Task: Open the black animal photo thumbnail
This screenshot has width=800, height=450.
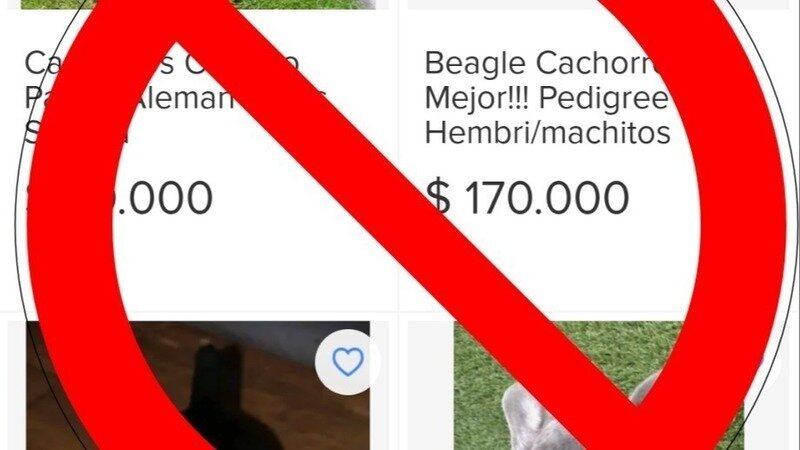Action: point(198,385)
